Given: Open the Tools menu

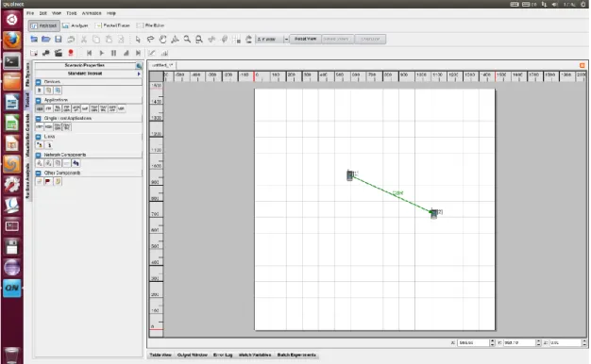Looking at the screenshot, I should point(71,13).
